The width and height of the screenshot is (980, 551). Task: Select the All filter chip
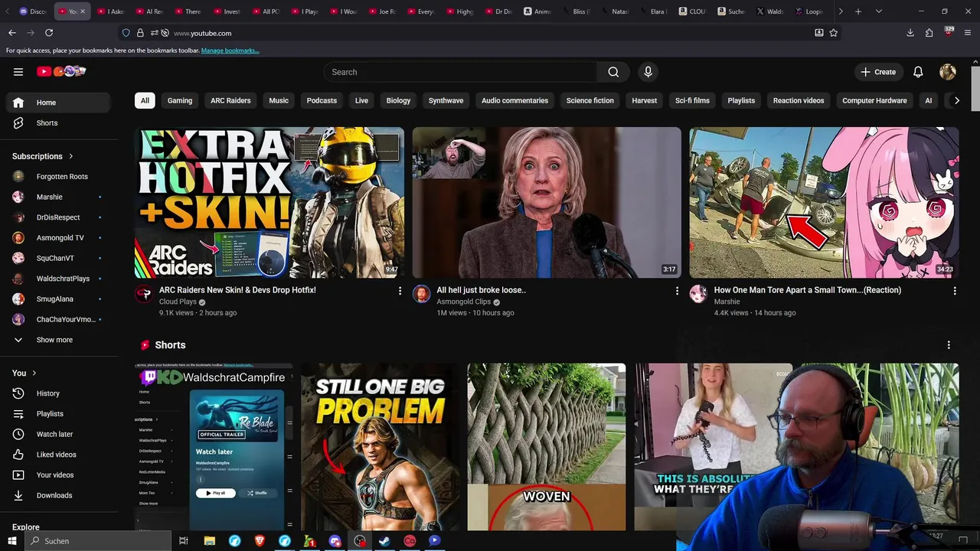pyautogui.click(x=145, y=100)
